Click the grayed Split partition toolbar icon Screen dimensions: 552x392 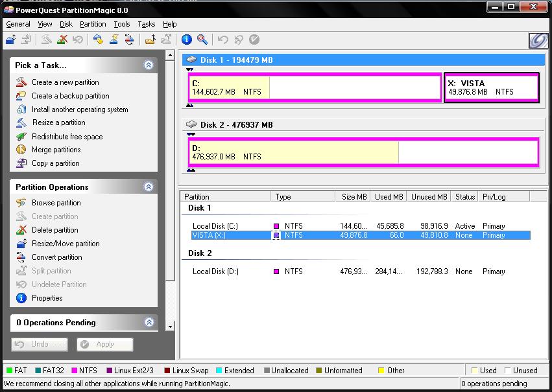166,40
